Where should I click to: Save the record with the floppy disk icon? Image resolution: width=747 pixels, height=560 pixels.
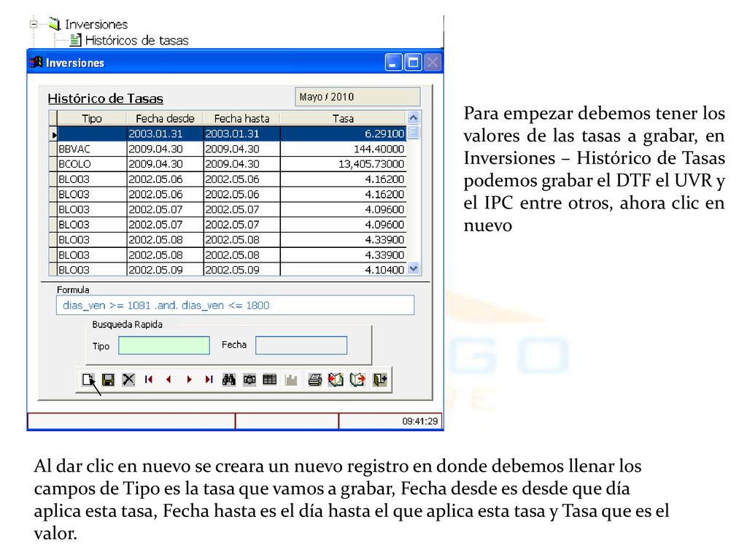click(x=108, y=379)
